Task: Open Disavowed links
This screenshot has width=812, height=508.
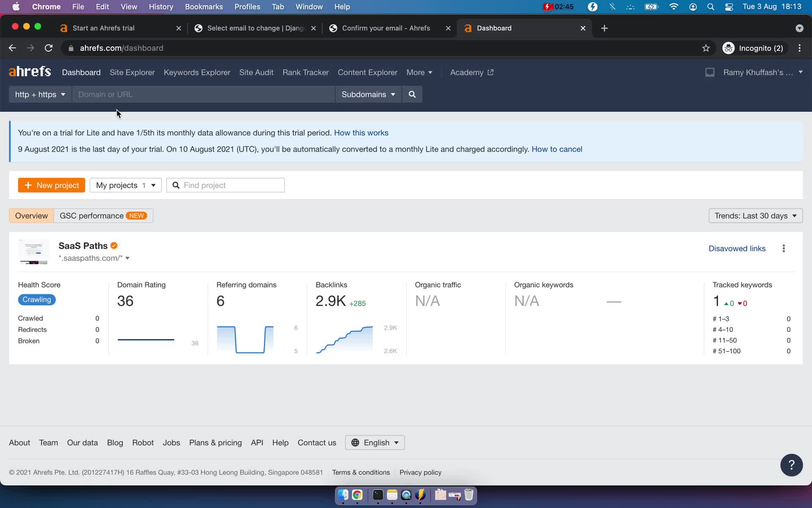Action: coord(737,248)
